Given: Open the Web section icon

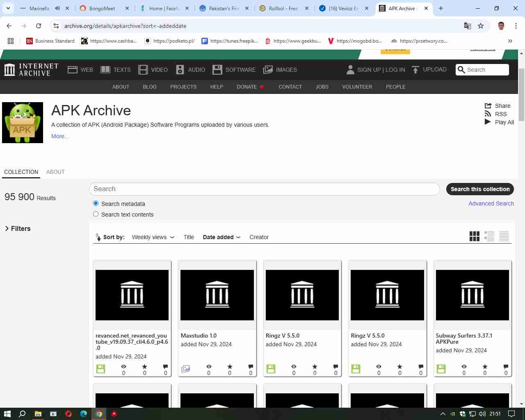Looking at the screenshot, I should pos(73,70).
